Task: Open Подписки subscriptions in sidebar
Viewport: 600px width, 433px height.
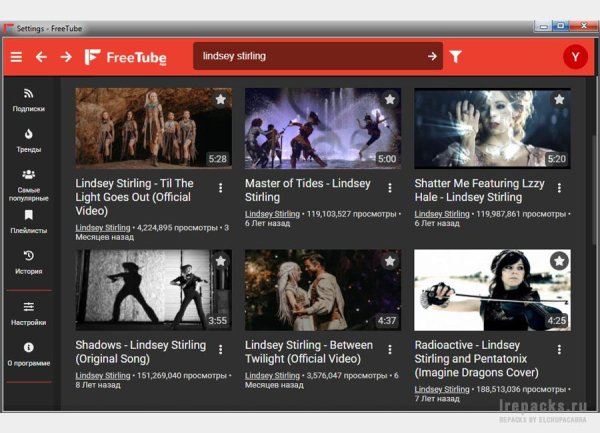Action: pos(29,100)
